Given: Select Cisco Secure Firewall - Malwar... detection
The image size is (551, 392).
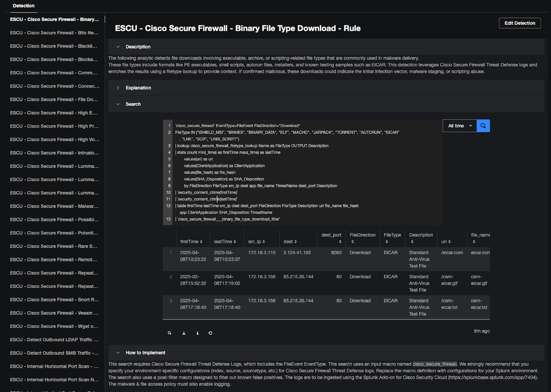Looking at the screenshot, I should click(x=54, y=206).
